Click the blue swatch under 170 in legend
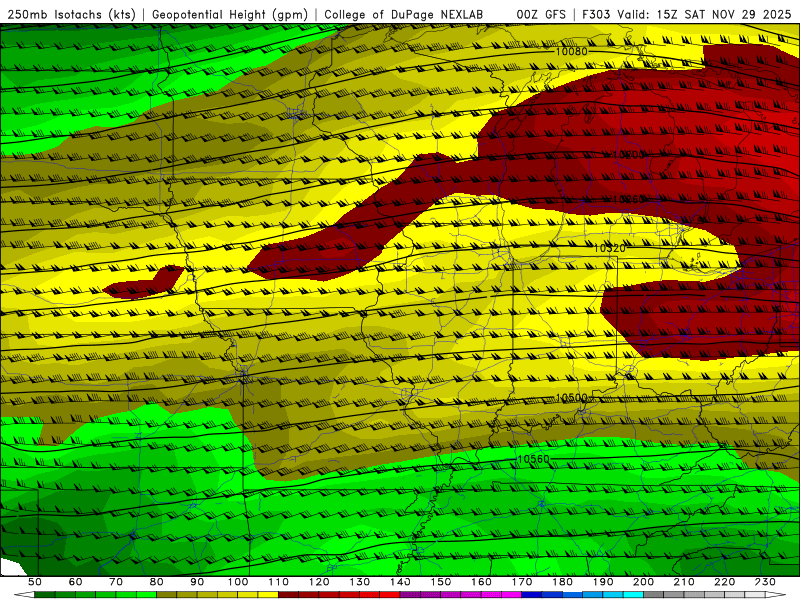This screenshot has width=800, height=600. pyautogui.click(x=532, y=594)
